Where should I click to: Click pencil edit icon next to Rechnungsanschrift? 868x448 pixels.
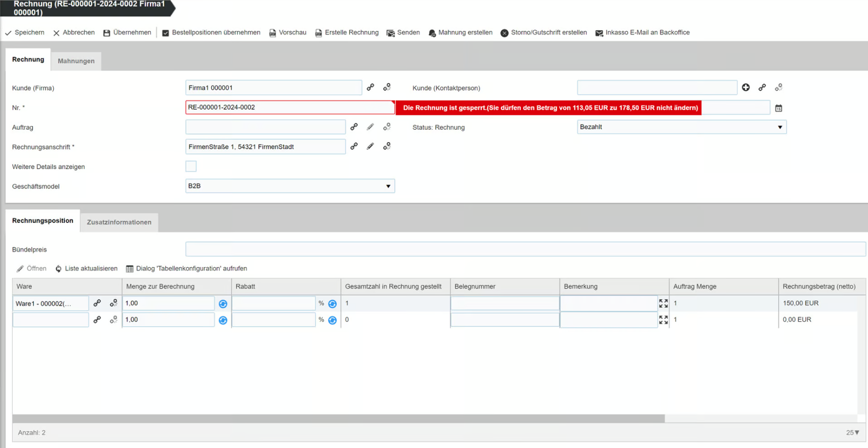click(371, 146)
